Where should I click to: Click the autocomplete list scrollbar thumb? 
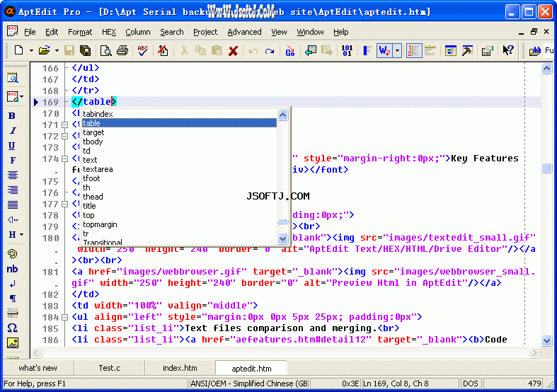[x=283, y=222]
